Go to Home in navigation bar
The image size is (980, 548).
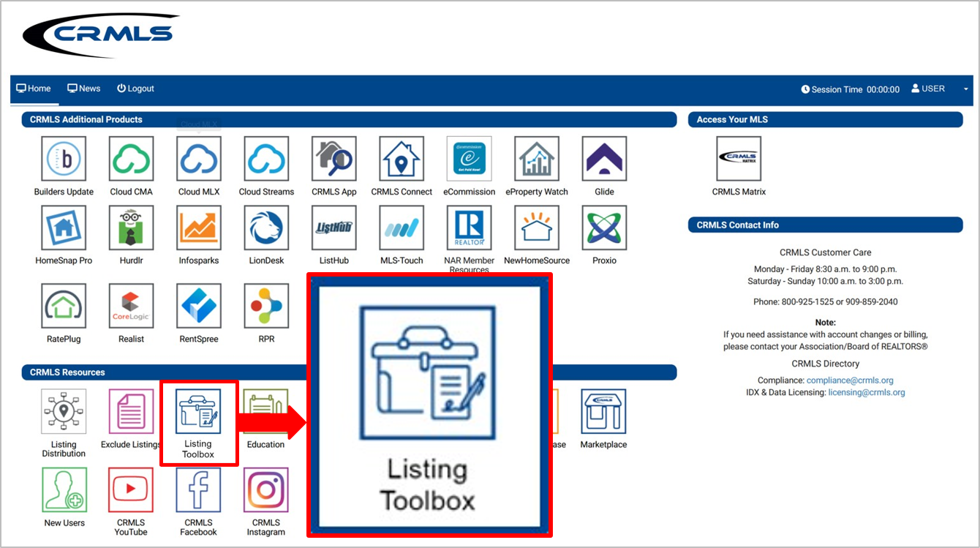(34, 89)
